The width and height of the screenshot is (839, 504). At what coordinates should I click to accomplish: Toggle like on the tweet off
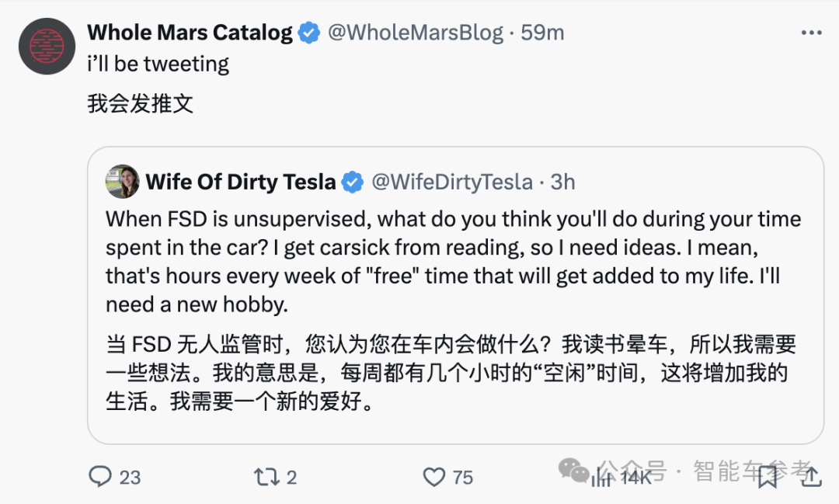433,477
